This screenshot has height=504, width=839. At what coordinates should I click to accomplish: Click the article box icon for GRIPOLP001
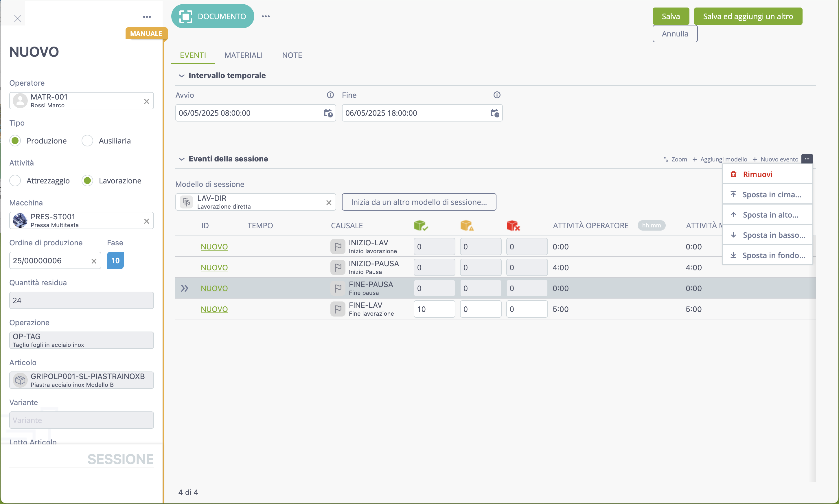pyautogui.click(x=20, y=380)
